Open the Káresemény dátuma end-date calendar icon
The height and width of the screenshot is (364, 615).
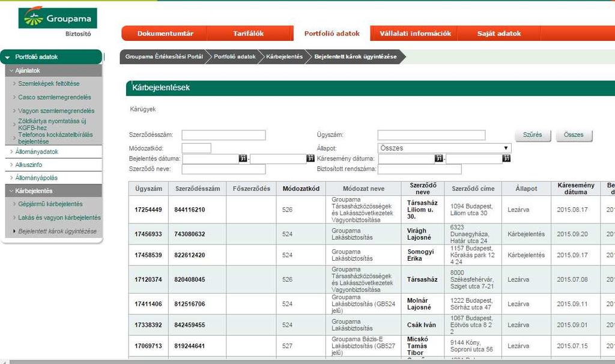506,158
